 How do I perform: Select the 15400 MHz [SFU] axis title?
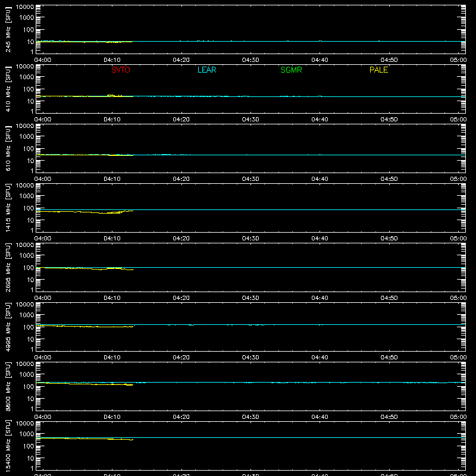(8, 446)
